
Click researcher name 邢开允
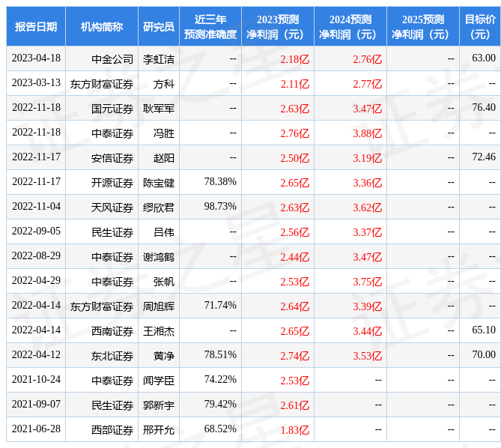pyautogui.click(x=159, y=430)
